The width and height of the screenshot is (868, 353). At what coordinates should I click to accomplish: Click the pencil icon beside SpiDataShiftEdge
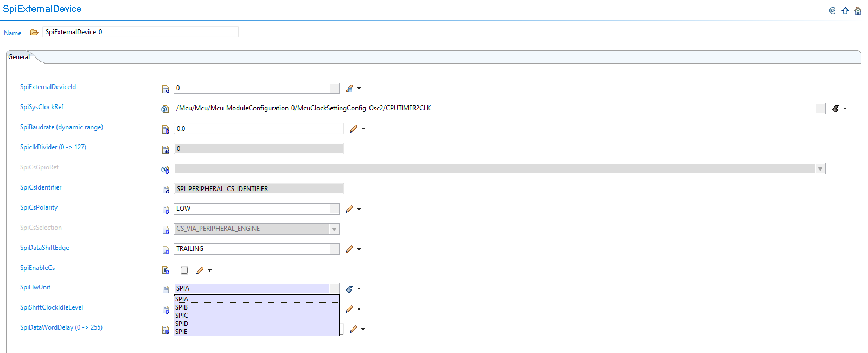point(349,249)
